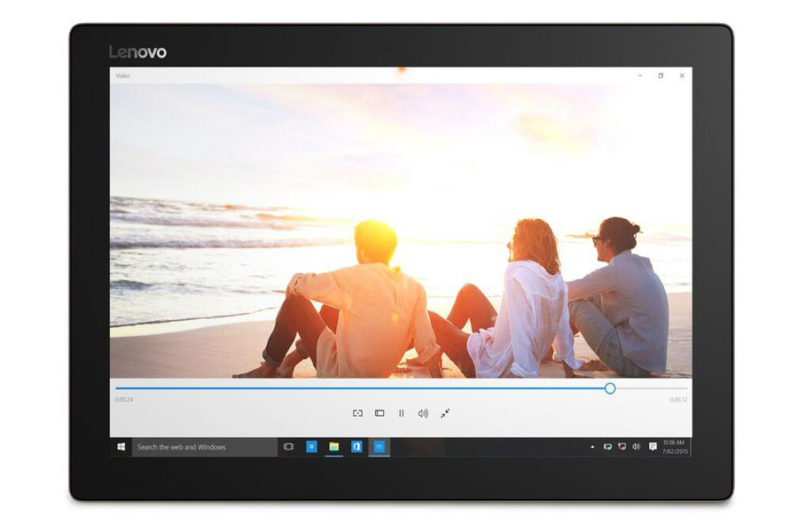Check the battery status tray icon

[x=607, y=447]
